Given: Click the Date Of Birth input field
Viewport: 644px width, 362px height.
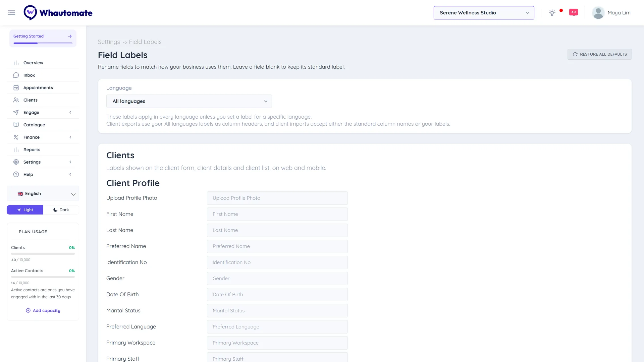Looking at the screenshot, I should click(x=277, y=295).
